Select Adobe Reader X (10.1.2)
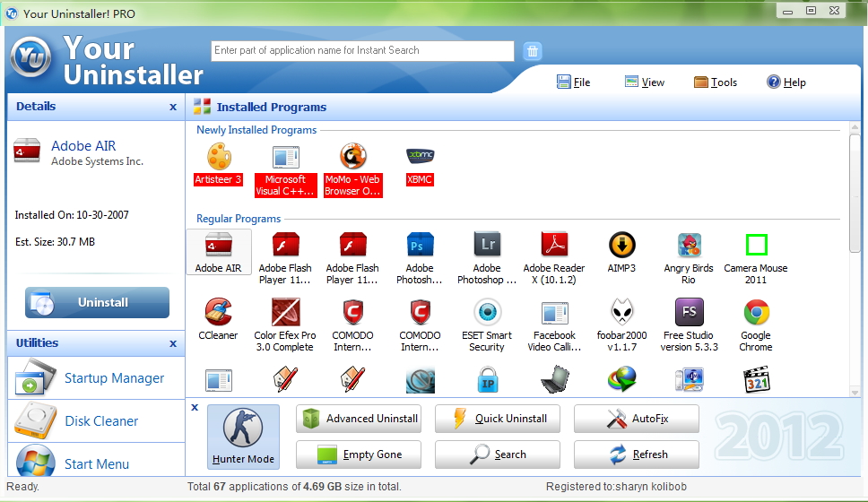This screenshot has height=502, width=868. 554,258
